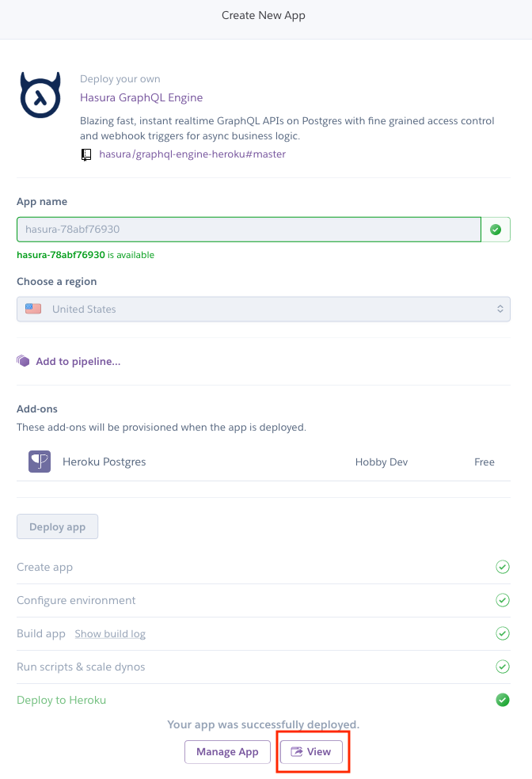The width and height of the screenshot is (532, 779).
Task: Focus the App name input field
Action: tap(249, 230)
